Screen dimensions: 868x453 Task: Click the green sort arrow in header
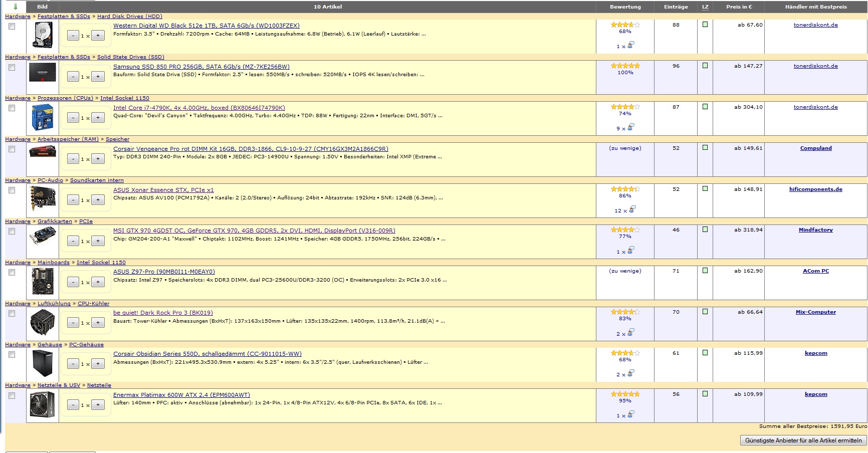point(16,7)
